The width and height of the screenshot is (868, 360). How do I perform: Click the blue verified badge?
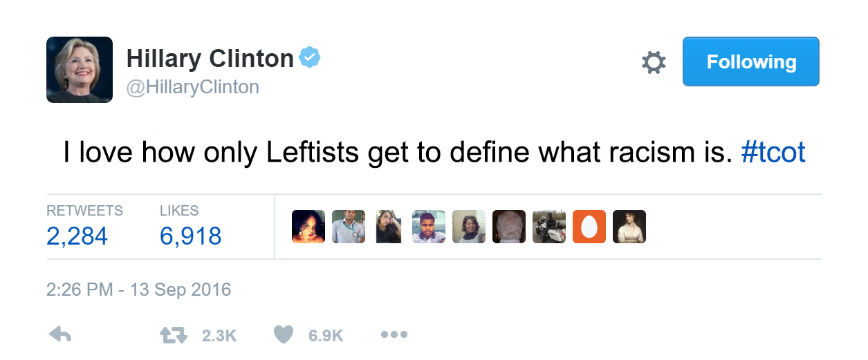coord(309,58)
